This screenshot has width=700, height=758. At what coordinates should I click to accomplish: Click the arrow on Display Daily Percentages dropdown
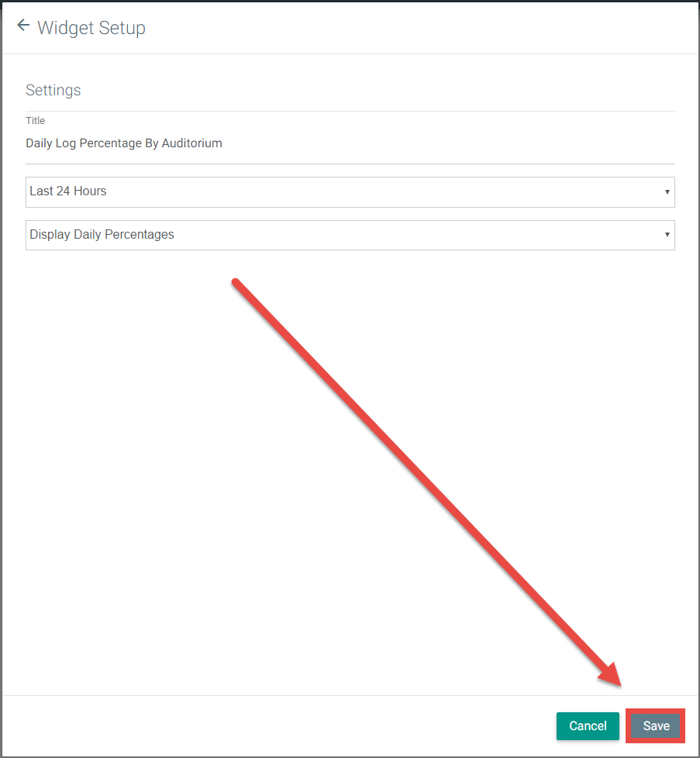point(667,235)
